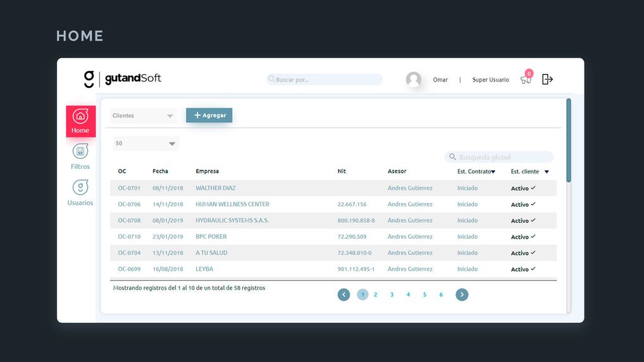
Task: Click the magnifier in Busqueda global
Action: click(x=452, y=157)
